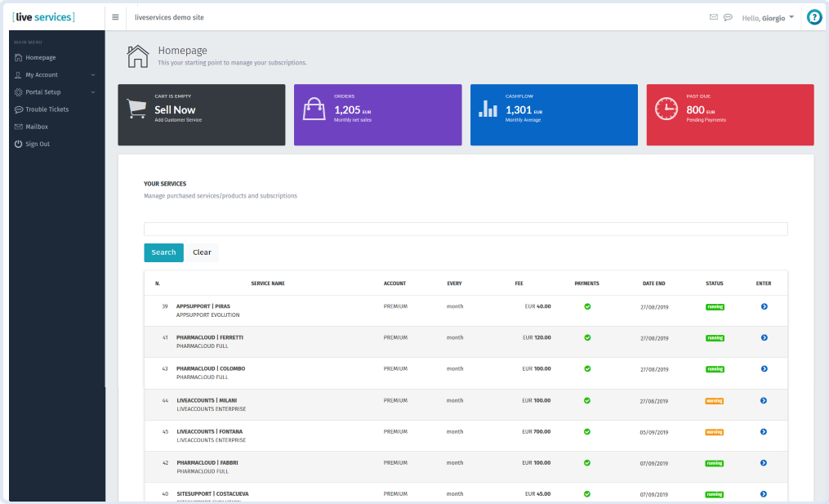
Task: Click running status badge for PHARMACLOUD | FABBRI
Action: (x=715, y=463)
